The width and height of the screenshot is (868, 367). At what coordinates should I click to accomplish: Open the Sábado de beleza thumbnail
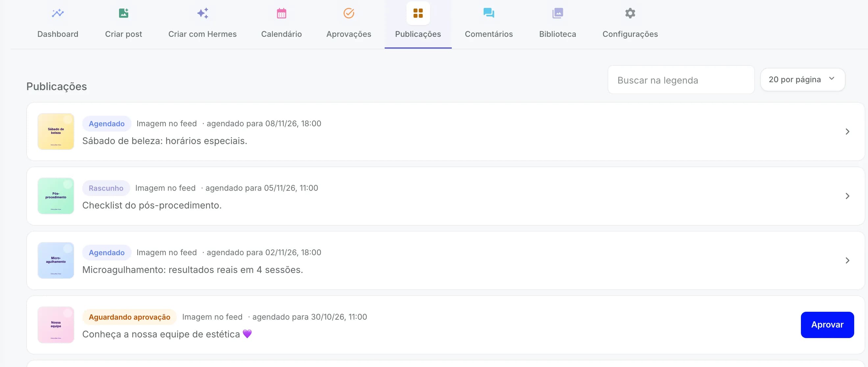point(56,132)
